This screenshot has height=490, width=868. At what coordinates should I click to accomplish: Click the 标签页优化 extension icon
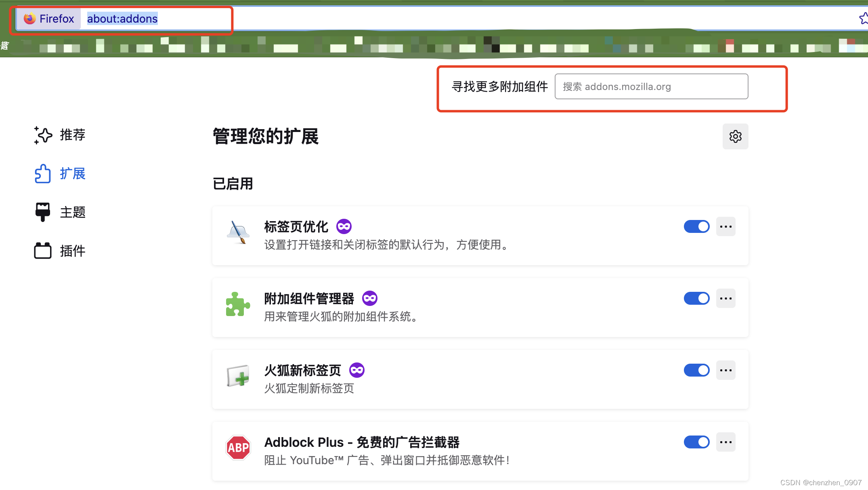pos(238,232)
